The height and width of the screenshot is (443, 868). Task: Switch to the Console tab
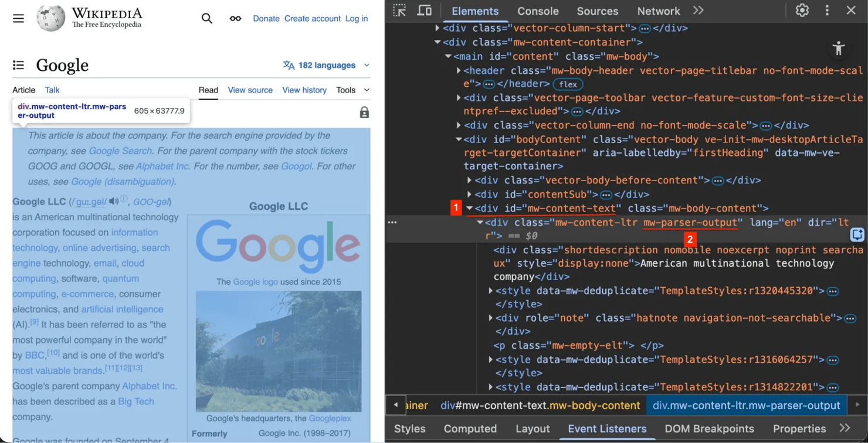[x=538, y=11]
